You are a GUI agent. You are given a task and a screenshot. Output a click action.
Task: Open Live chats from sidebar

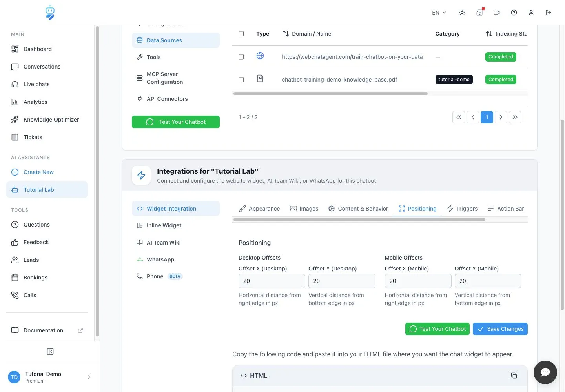(47, 84)
